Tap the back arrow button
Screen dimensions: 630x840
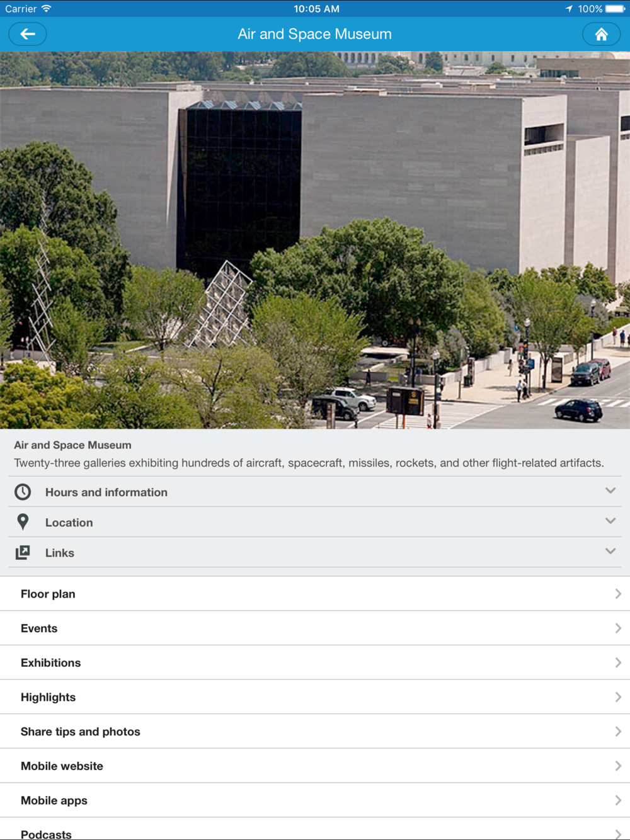(x=28, y=34)
